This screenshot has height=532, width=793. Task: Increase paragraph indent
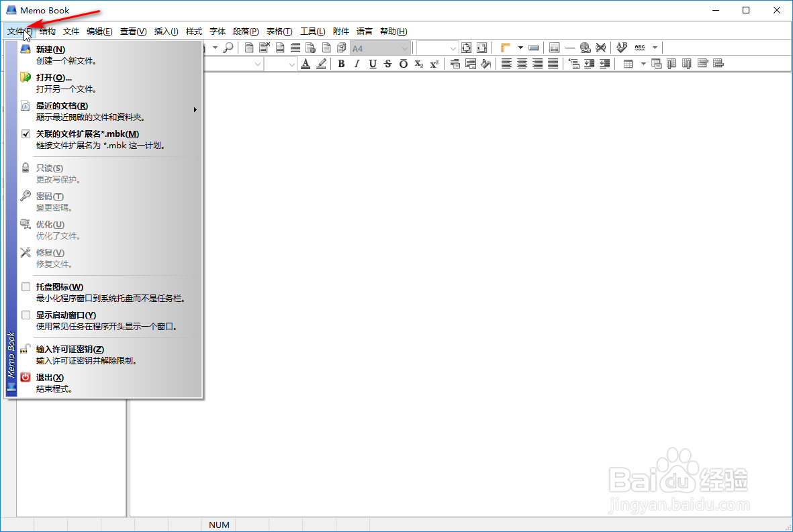(x=589, y=64)
